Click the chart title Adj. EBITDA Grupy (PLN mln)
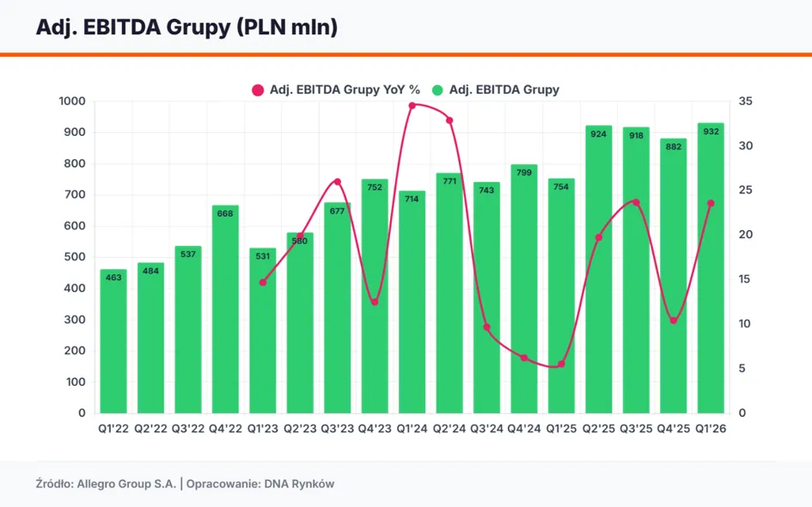The height and width of the screenshot is (507, 812). 186,27
